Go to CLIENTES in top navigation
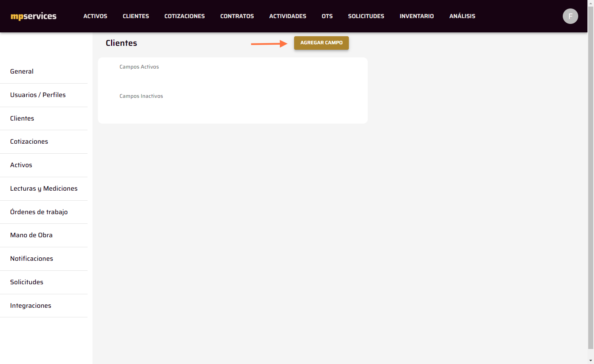 [136, 16]
